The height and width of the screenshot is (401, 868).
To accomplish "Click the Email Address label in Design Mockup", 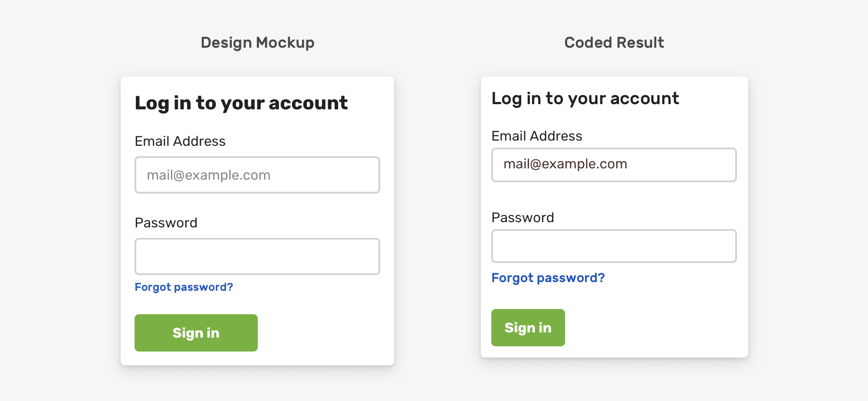I will pyautogui.click(x=180, y=141).
